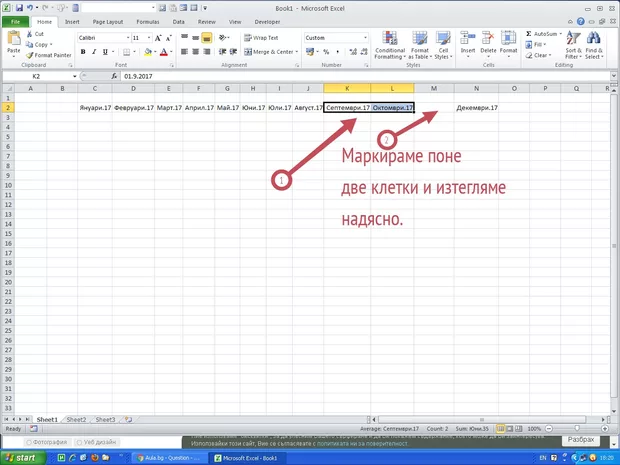The image size is (620, 465).
Task: Toggle Wrap Text
Action: point(261,38)
